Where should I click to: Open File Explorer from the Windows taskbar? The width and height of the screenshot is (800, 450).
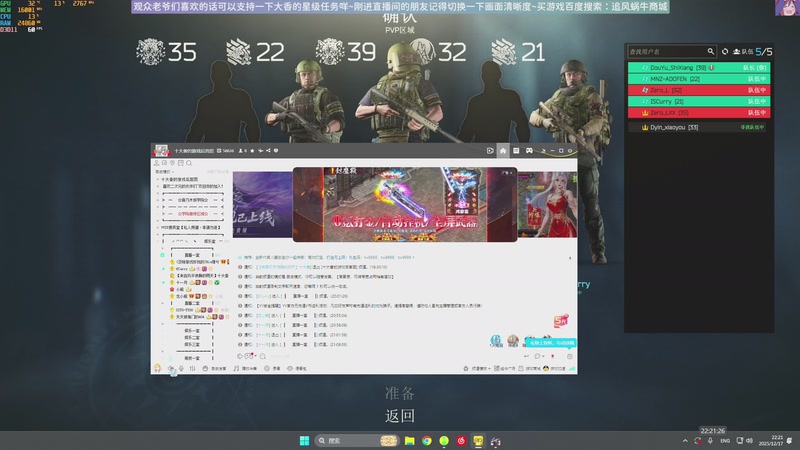(409, 441)
